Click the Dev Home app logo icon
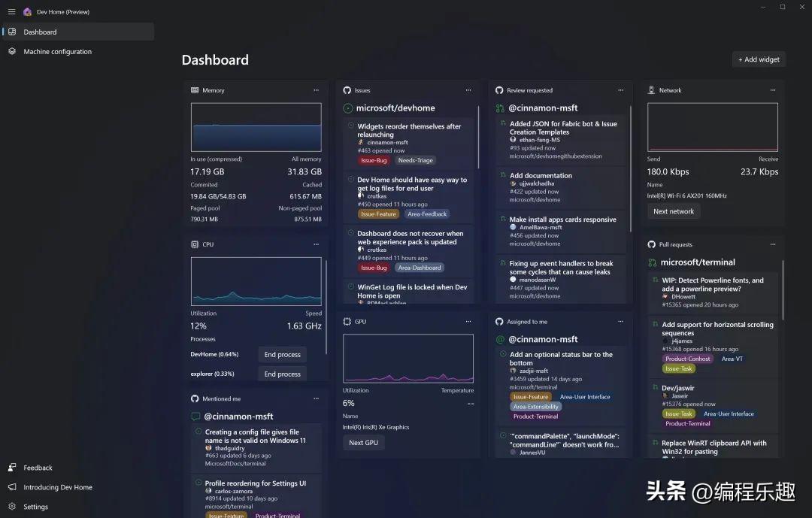 click(x=28, y=11)
